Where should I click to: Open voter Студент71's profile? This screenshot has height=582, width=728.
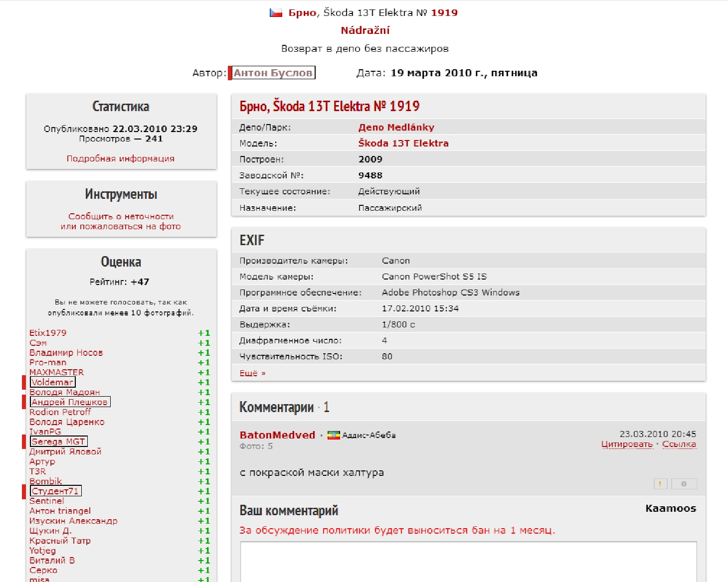(x=55, y=491)
